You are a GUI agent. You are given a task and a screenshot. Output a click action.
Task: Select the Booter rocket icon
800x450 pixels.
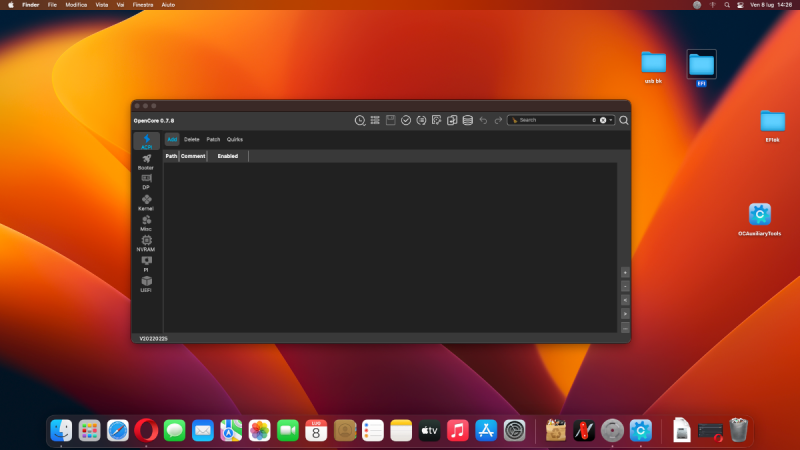[146, 161]
